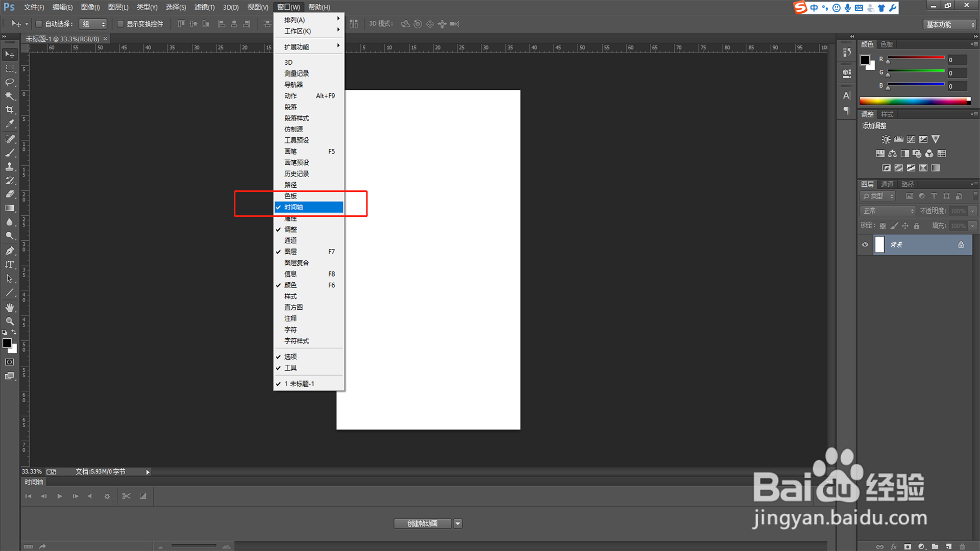Viewport: 980px width, 551px height.
Task: Select the Hand tool
Action: pos(9,307)
